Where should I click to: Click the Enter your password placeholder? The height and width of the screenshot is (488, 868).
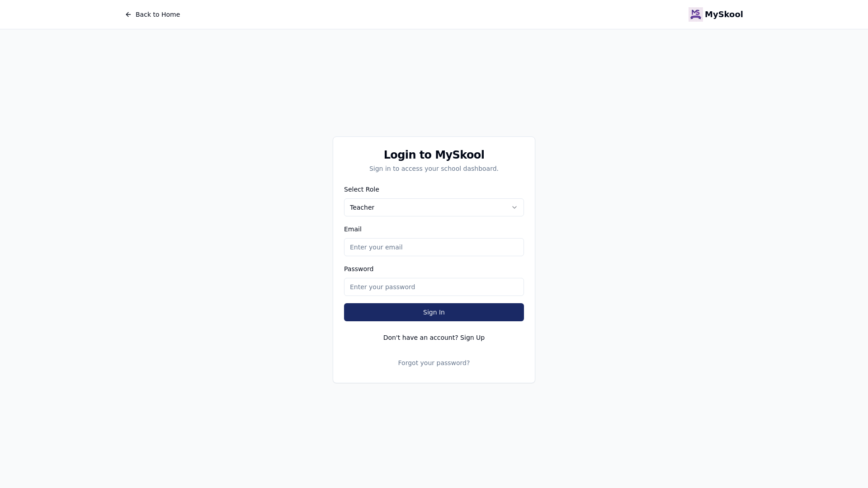point(382,287)
